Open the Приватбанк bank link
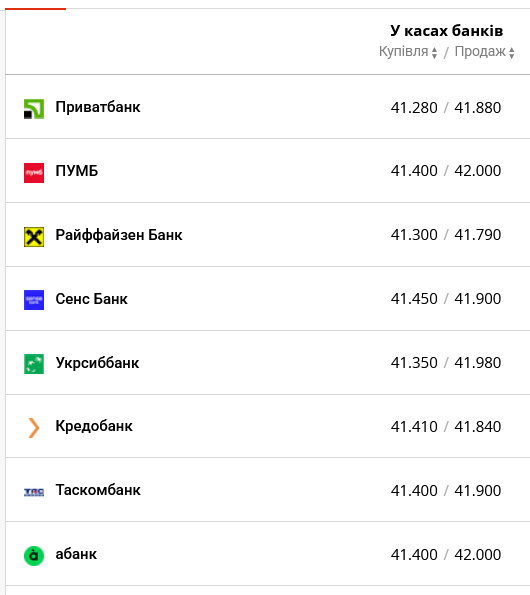 click(98, 107)
